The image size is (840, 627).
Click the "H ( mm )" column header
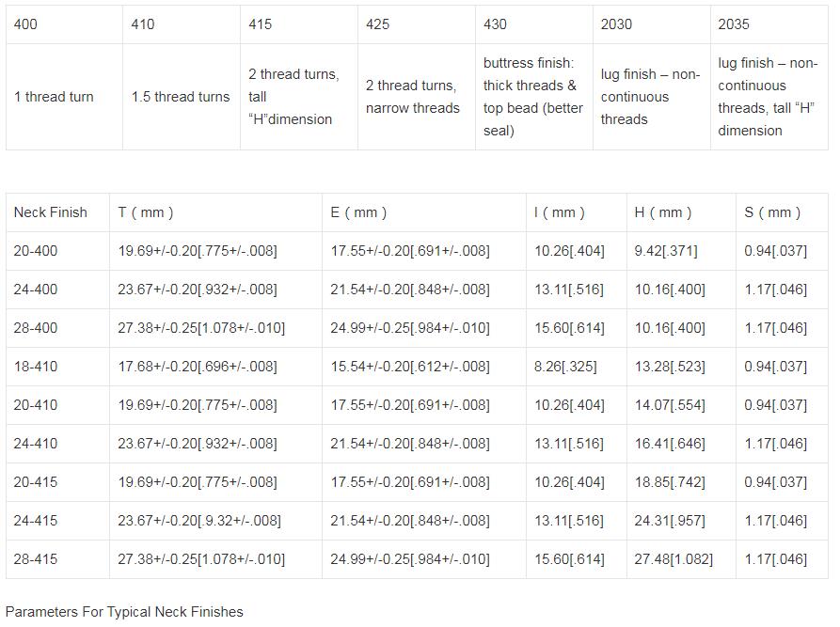tap(663, 212)
